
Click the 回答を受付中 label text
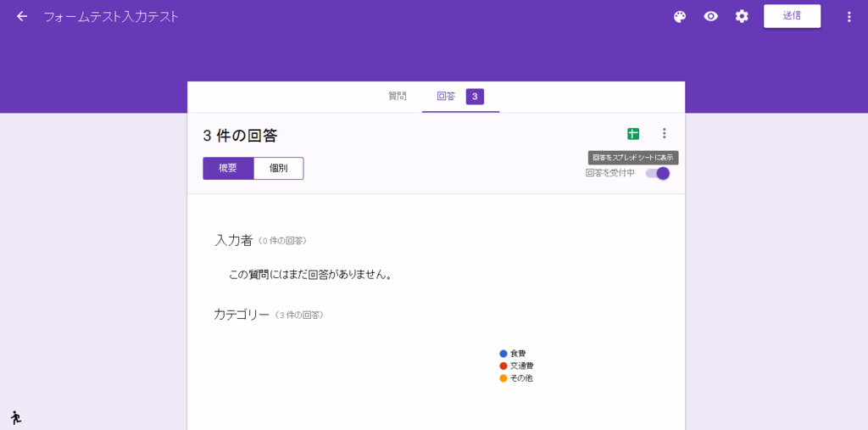pyautogui.click(x=610, y=173)
